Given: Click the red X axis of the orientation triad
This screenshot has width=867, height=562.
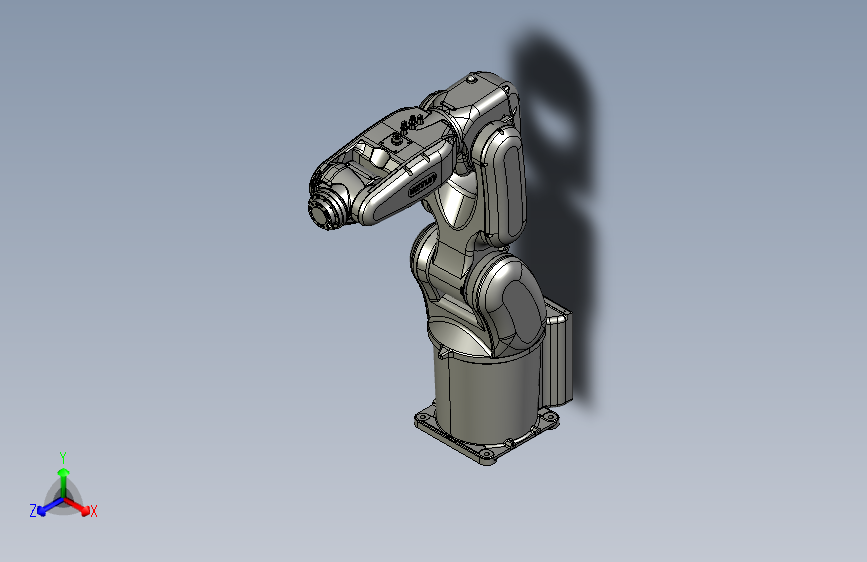Looking at the screenshot, I should [77, 506].
